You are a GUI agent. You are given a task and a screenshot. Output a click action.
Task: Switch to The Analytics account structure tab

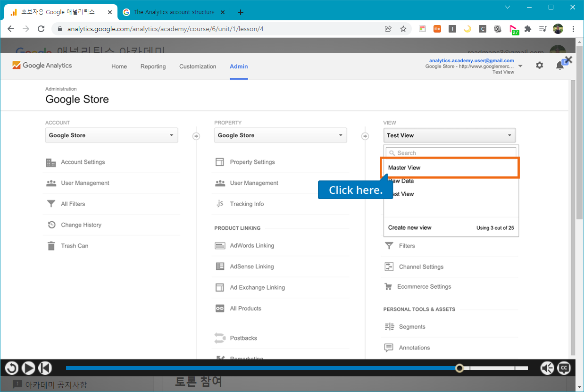pyautogui.click(x=174, y=12)
